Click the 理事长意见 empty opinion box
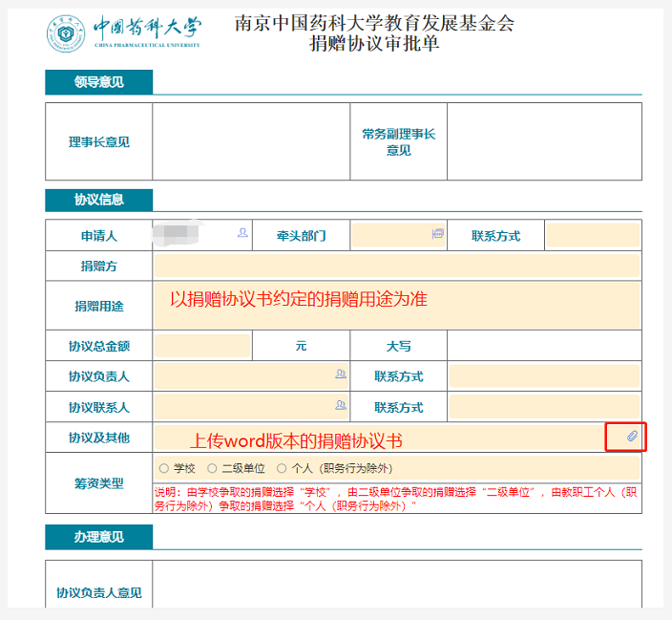This screenshot has height=620, width=672. coord(250,141)
